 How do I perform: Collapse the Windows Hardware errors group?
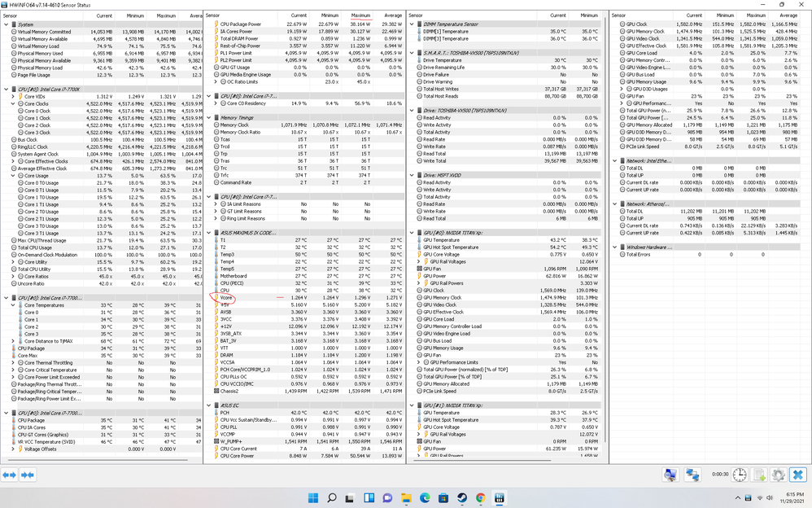(615, 247)
